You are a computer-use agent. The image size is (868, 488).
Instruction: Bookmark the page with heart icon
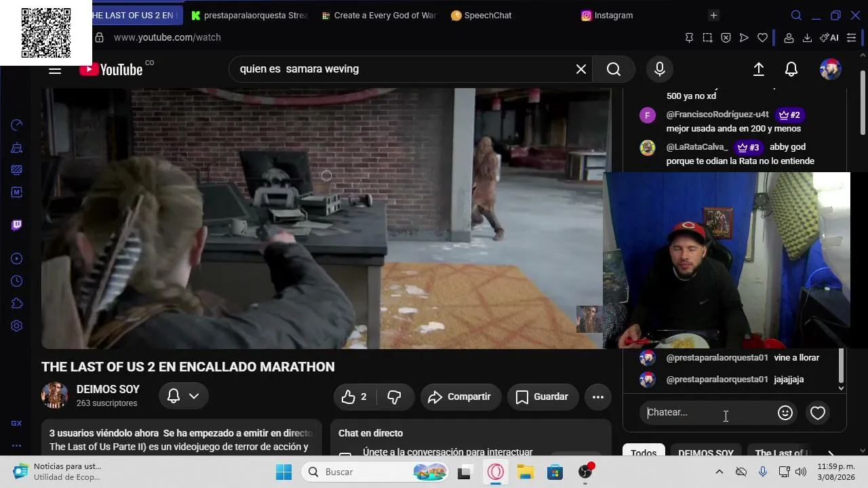[762, 38]
